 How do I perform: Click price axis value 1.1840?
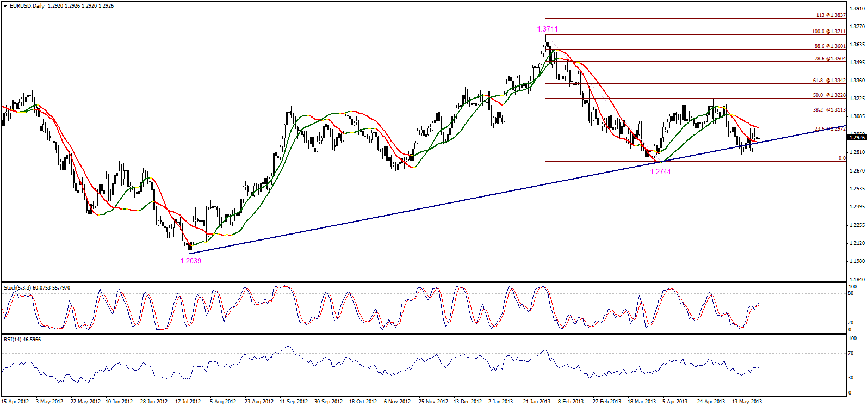coord(857,279)
